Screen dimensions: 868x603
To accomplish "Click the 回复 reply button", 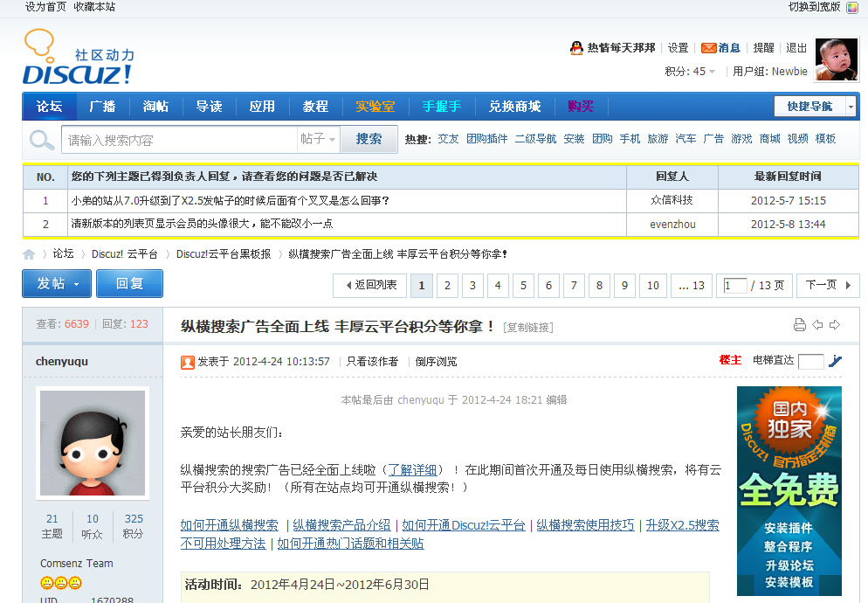I will (129, 284).
